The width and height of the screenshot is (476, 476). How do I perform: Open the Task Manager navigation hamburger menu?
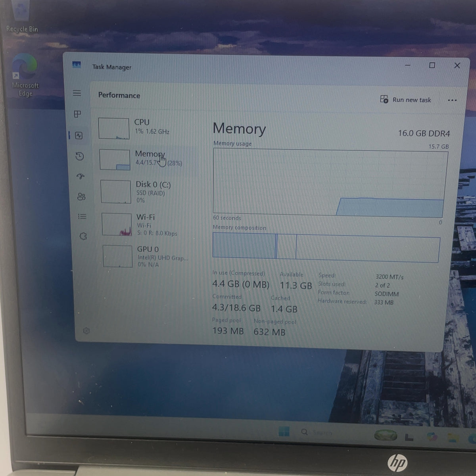click(x=77, y=93)
